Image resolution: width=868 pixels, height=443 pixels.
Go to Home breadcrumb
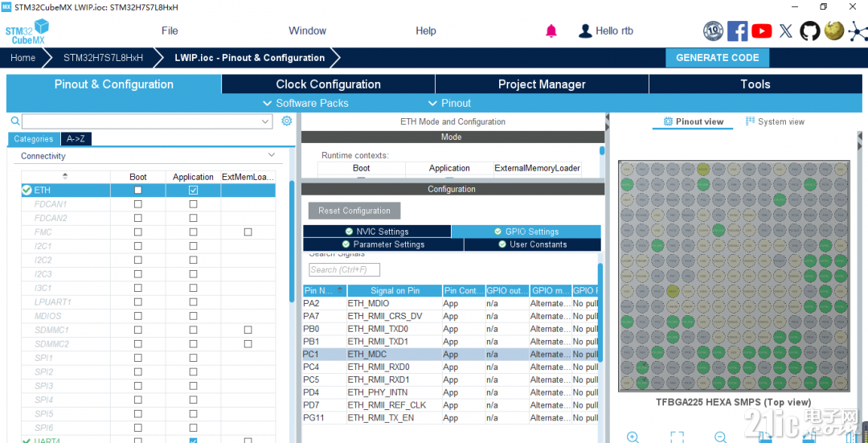tap(23, 58)
